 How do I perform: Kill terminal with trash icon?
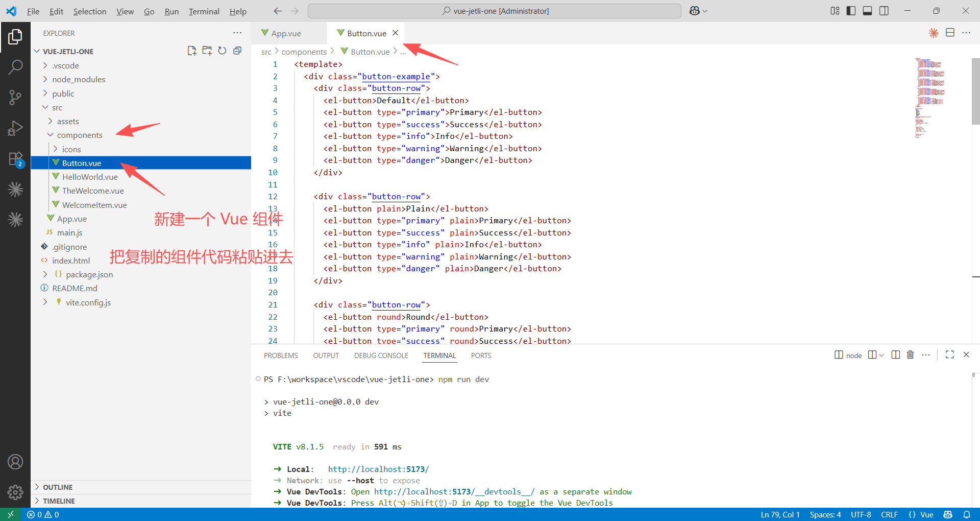910,354
